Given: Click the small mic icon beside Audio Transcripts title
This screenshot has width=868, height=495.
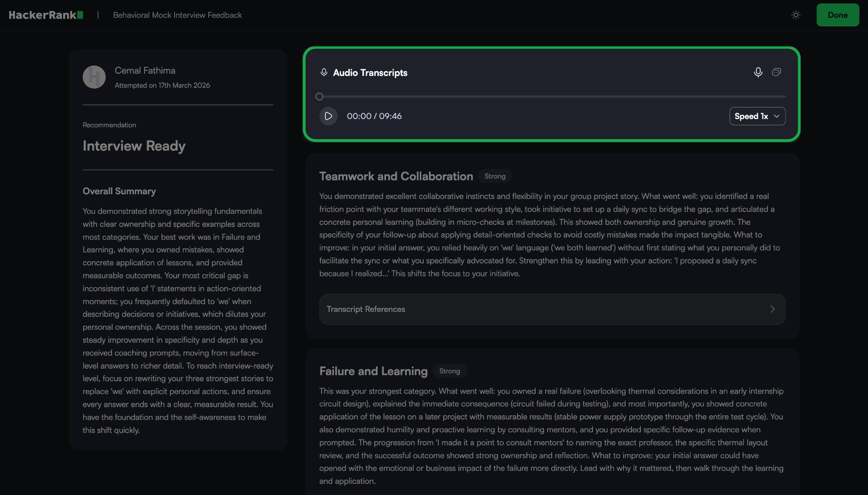Looking at the screenshot, I should 324,73.
